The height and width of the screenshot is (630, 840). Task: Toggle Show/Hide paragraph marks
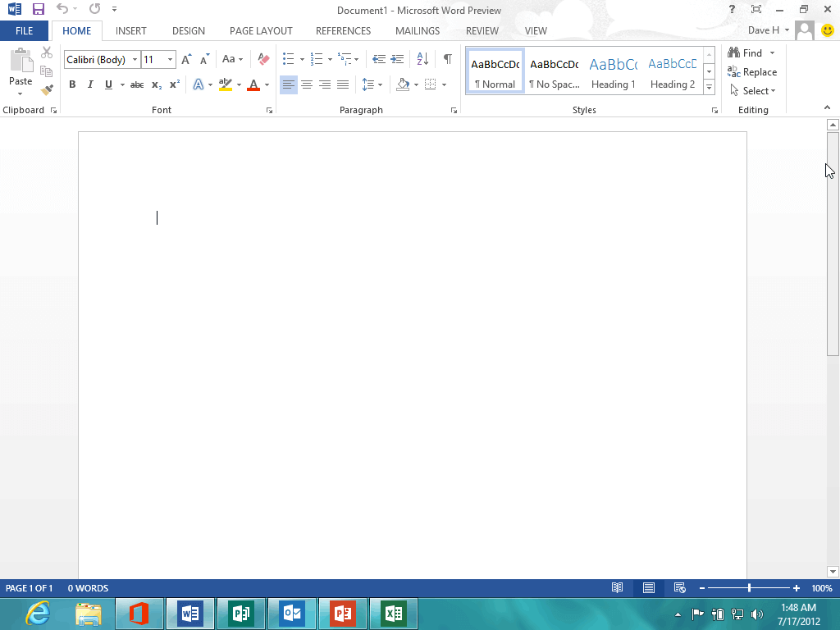point(447,59)
